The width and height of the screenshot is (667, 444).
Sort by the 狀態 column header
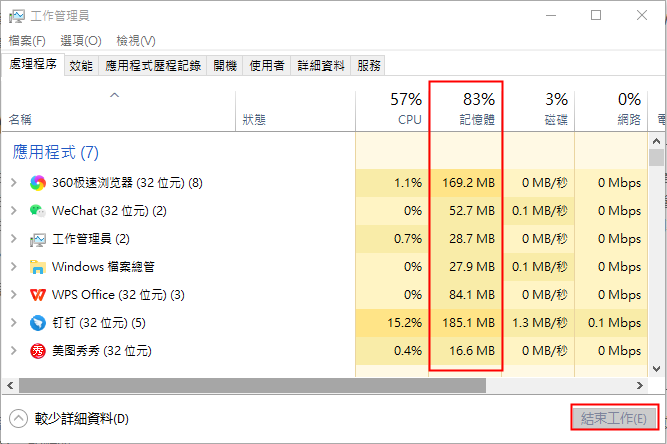pos(296,111)
